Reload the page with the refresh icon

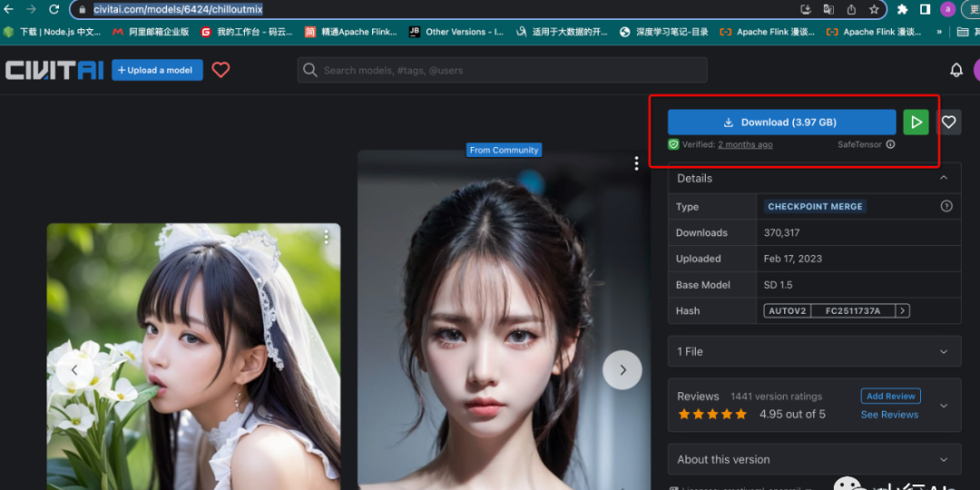[54, 9]
